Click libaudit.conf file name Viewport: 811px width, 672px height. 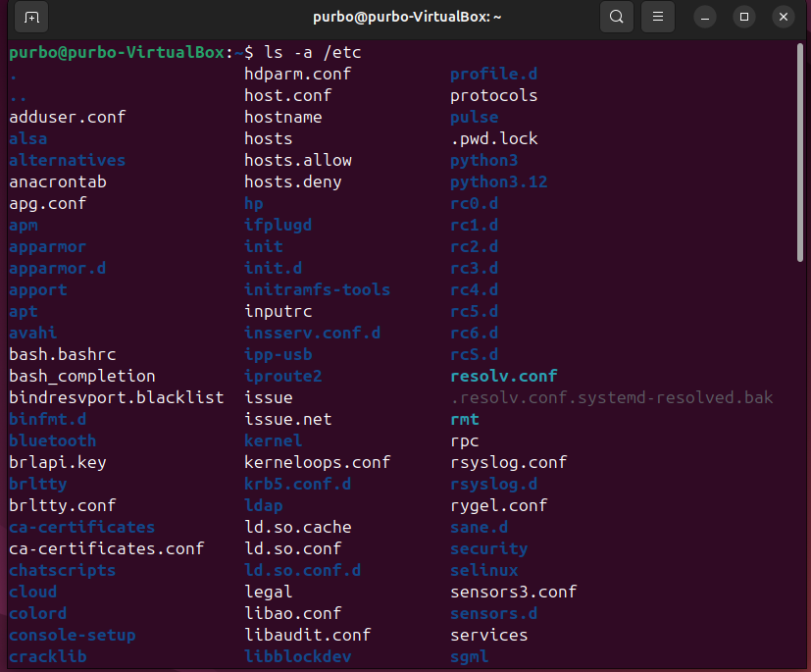click(308, 635)
